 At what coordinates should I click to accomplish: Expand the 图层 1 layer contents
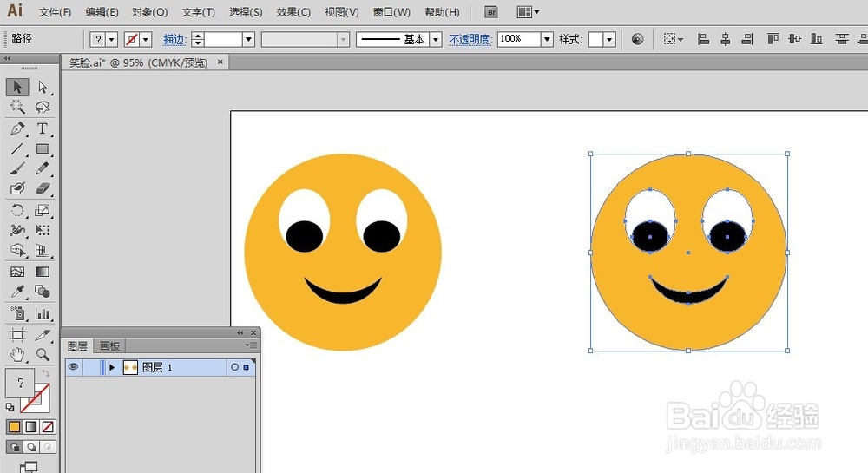point(112,368)
